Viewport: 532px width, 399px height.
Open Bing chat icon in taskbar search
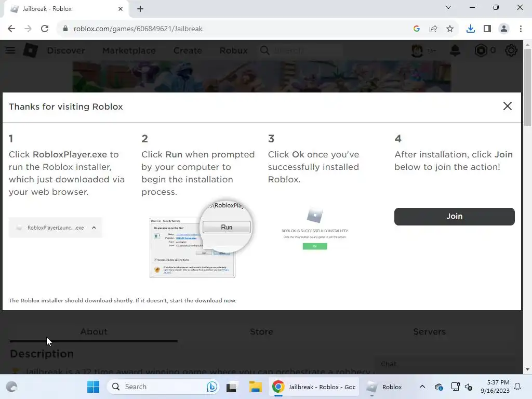212,387
